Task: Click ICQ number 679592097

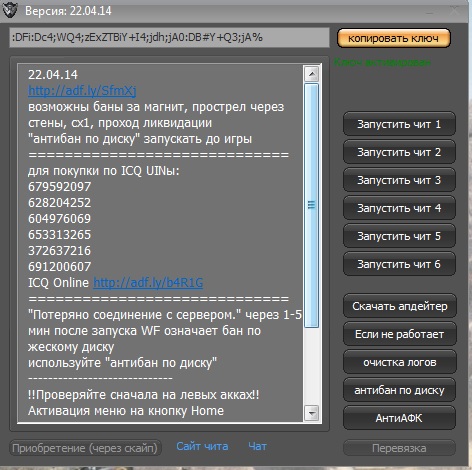Action: (59, 187)
